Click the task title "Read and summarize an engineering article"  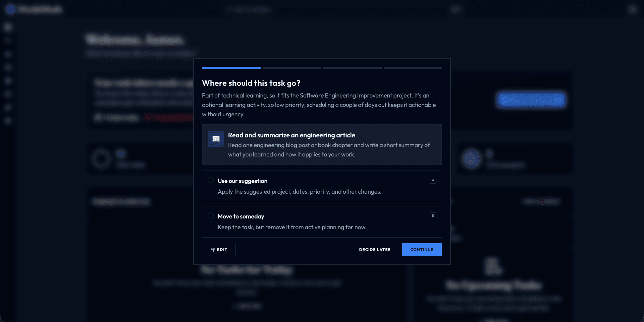291,135
